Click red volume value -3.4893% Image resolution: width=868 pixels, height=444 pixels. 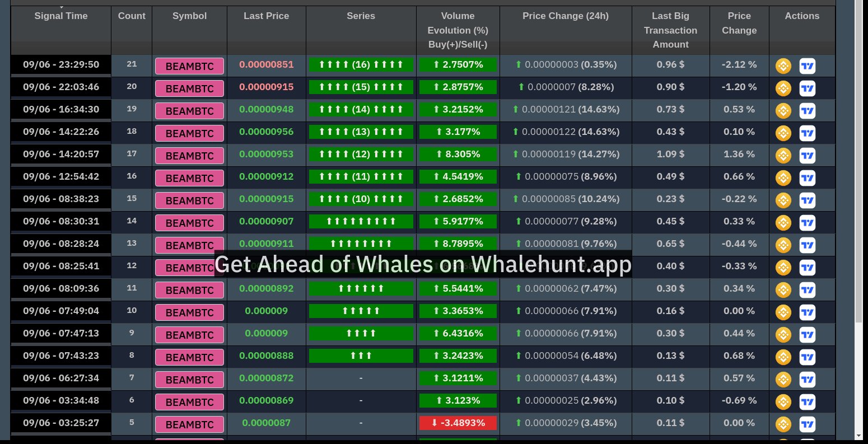(458, 423)
